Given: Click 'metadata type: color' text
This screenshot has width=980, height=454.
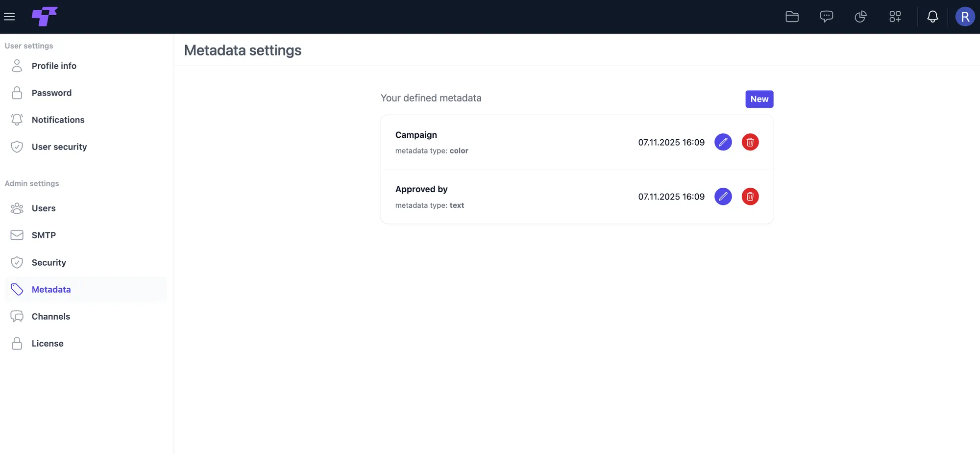Looking at the screenshot, I should (x=432, y=151).
